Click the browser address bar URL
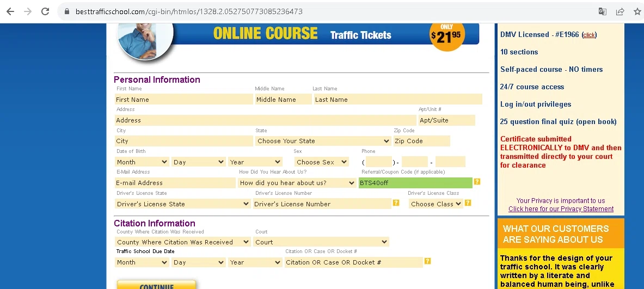The image size is (644, 289). [x=189, y=11]
